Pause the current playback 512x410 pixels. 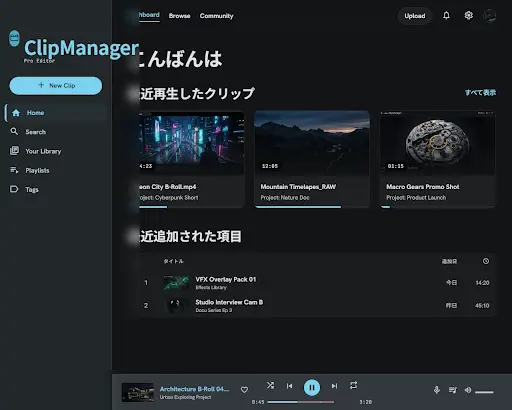(x=312, y=387)
